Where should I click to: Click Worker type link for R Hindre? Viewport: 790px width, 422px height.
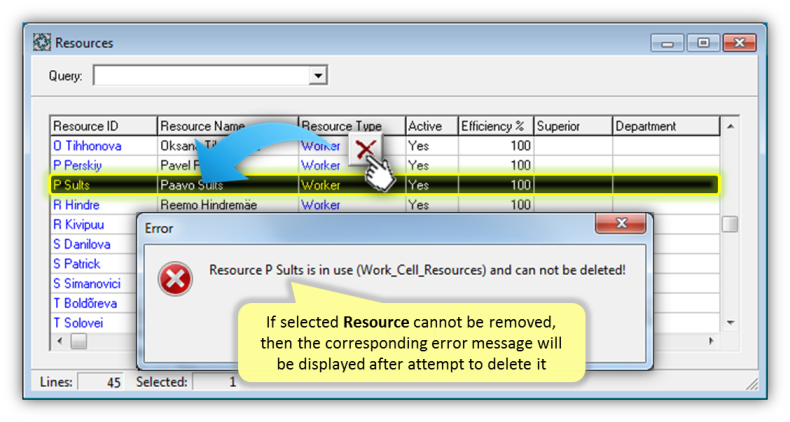320,205
